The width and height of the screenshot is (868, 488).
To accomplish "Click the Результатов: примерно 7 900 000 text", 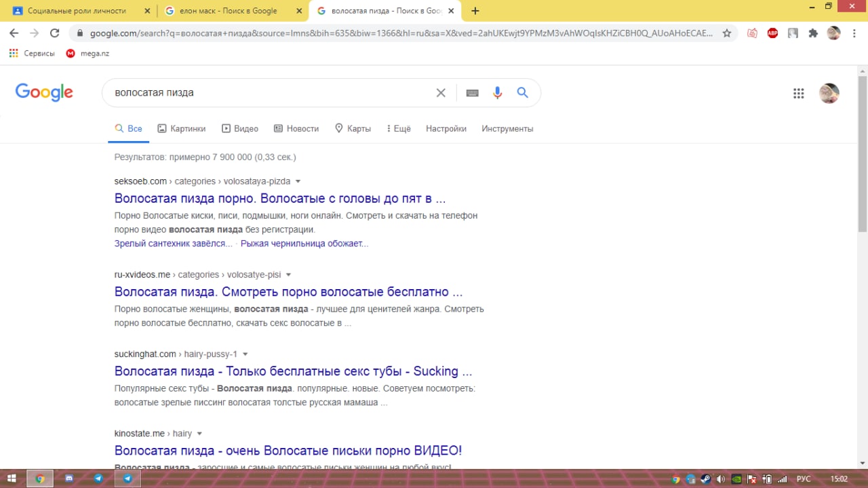I will [205, 157].
